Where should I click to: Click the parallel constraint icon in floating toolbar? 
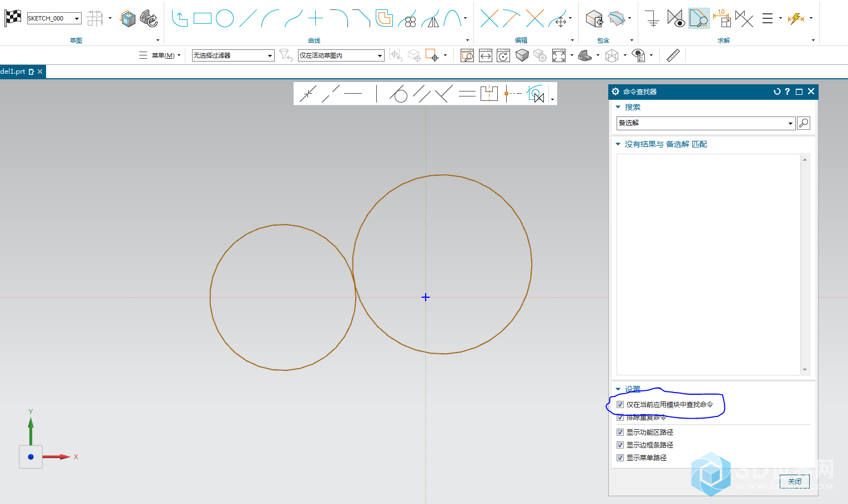(x=422, y=94)
